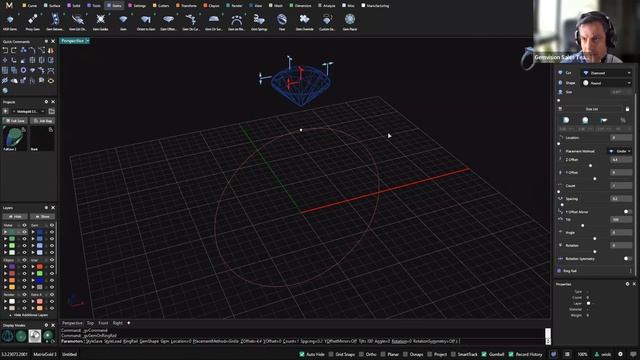Open the project thumbnail in Projects panel

point(14,138)
